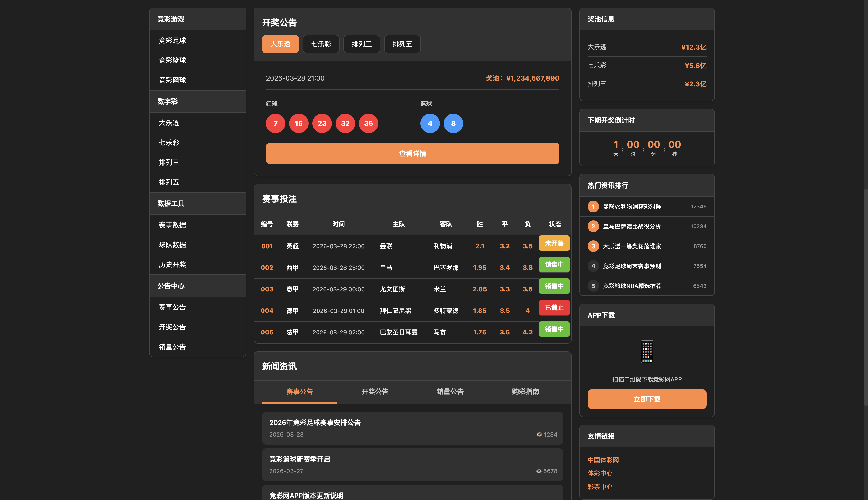Click the page vertical scrollbar

click(866, 297)
